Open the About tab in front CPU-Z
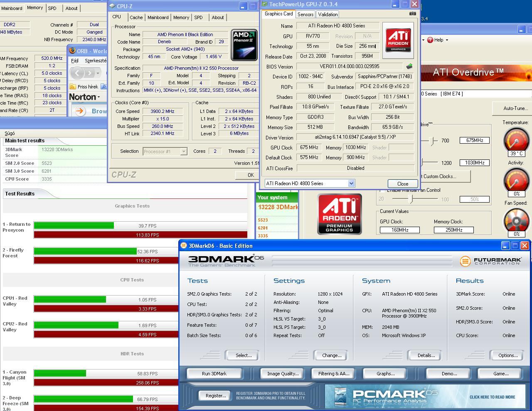This screenshot has height=411, width=532. [x=217, y=17]
